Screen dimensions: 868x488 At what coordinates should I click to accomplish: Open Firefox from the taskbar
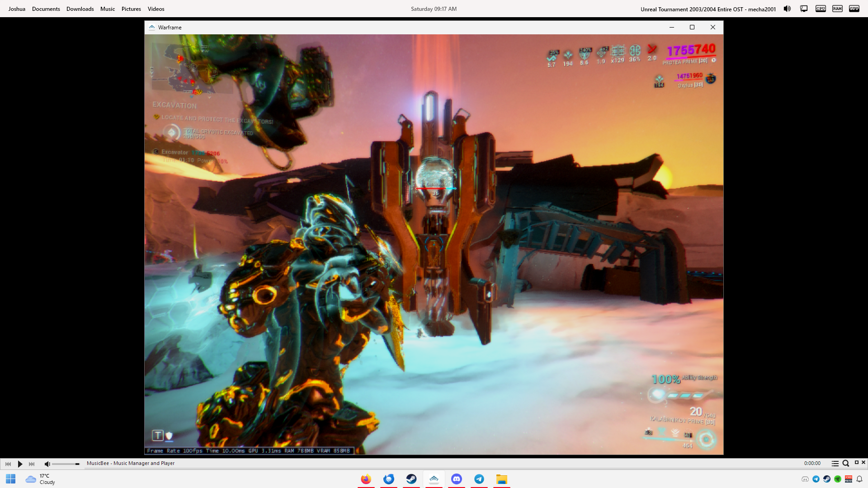[366, 479]
